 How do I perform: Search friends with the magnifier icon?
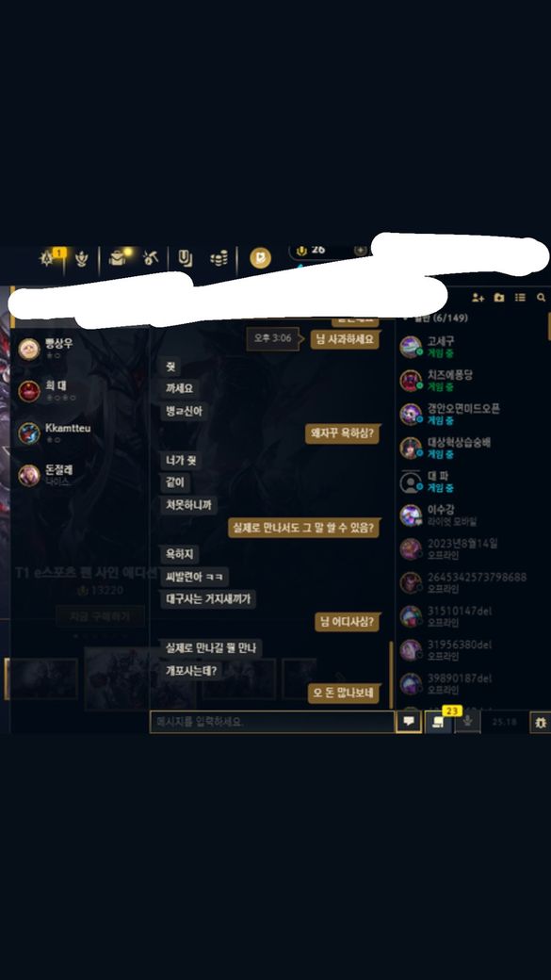pyautogui.click(x=541, y=298)
